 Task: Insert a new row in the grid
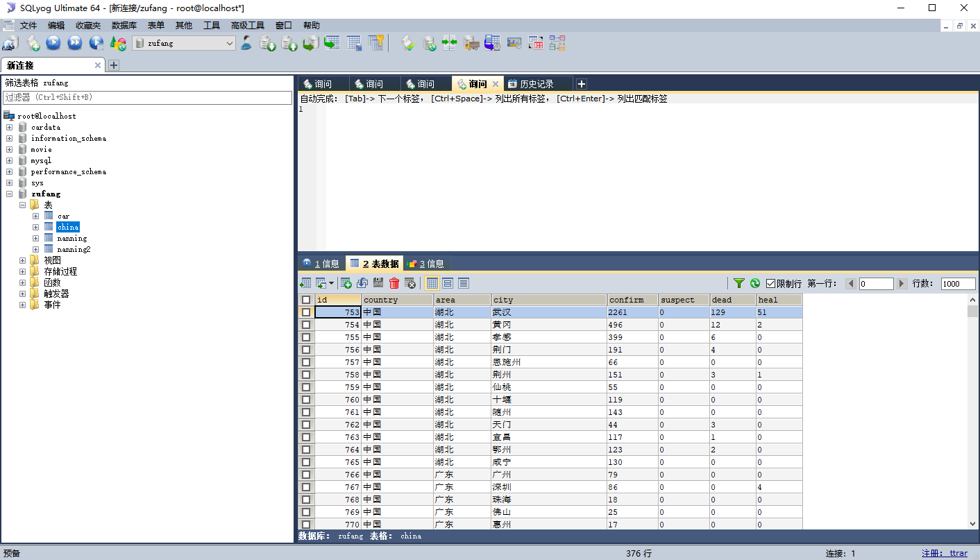click(x=346, y=283)
